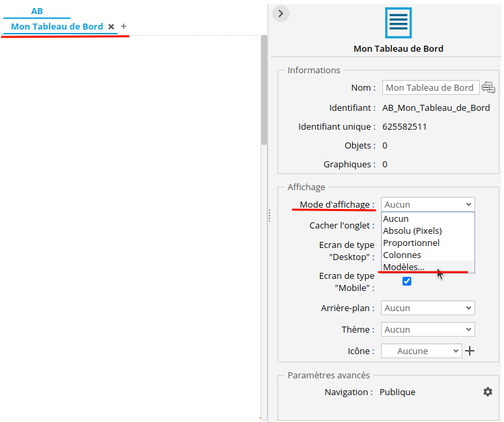Collapse the properties panel with arrow button
Image resolution: width=504 pixels, height=422 pixels.
point(281,13)
